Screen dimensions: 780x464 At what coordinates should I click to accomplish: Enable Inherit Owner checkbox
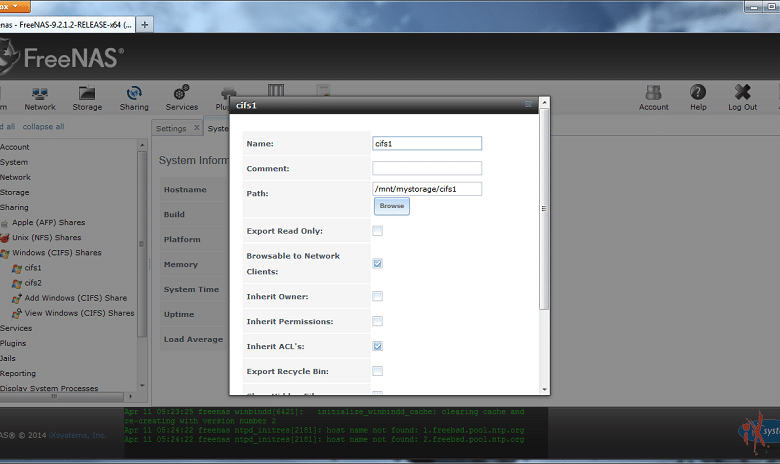tap(378, 296)
